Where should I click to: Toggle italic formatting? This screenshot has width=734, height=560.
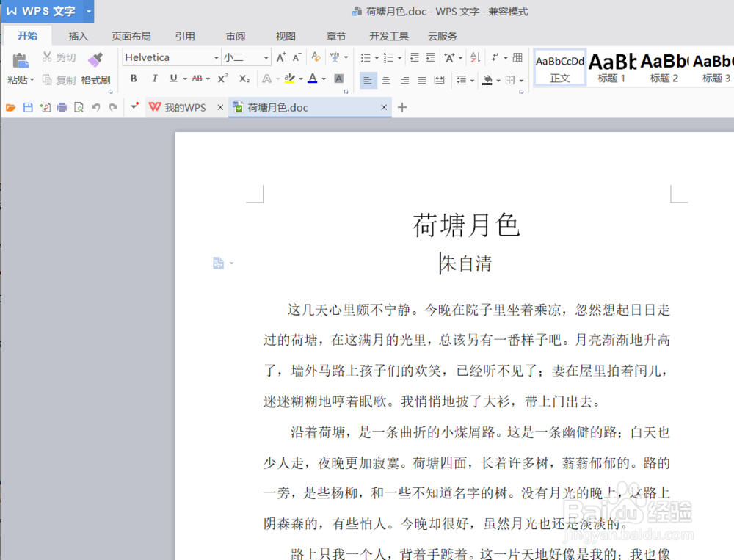154,79
